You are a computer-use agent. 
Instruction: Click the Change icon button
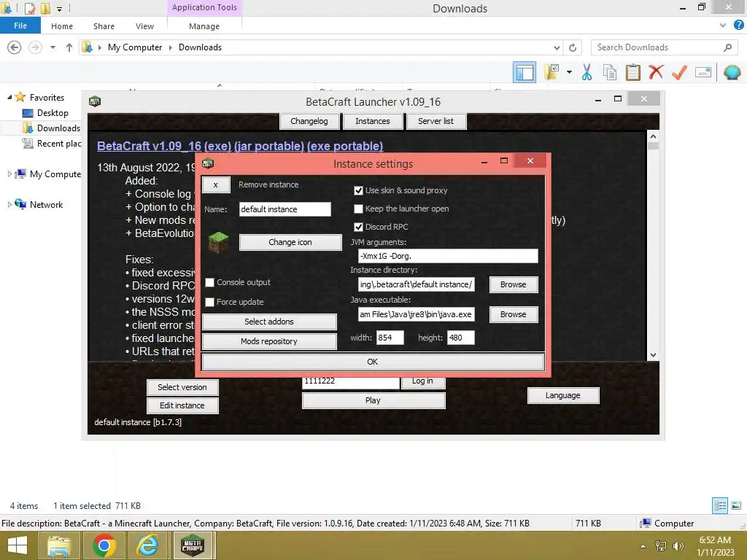coord(290,242)
